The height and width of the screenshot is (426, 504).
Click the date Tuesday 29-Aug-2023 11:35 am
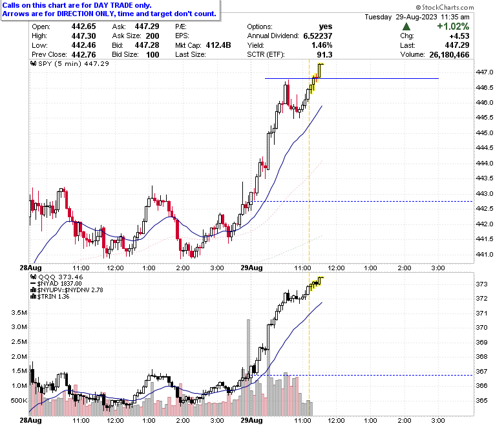click(x=417, y=17)
